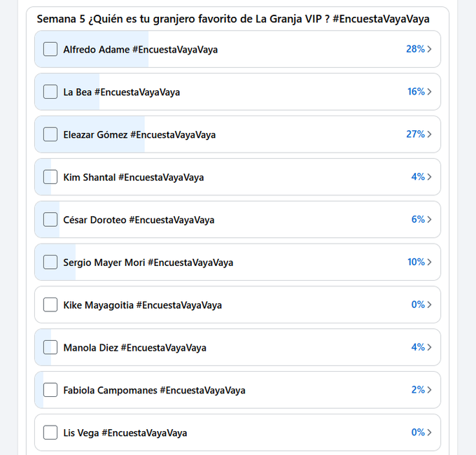Tick the Fabiola Campomanes checkbox
This screenshot has height=455, width=476.
[x=50, y=391]
